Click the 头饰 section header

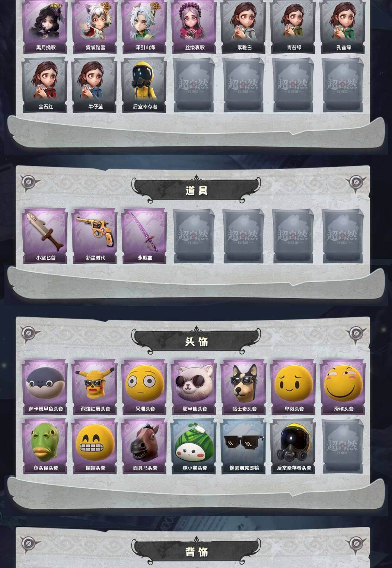(x=196, y=342)
